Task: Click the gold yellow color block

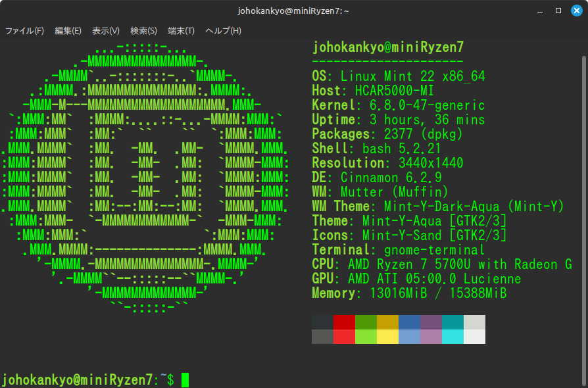Action: click(x=387, y=322)
